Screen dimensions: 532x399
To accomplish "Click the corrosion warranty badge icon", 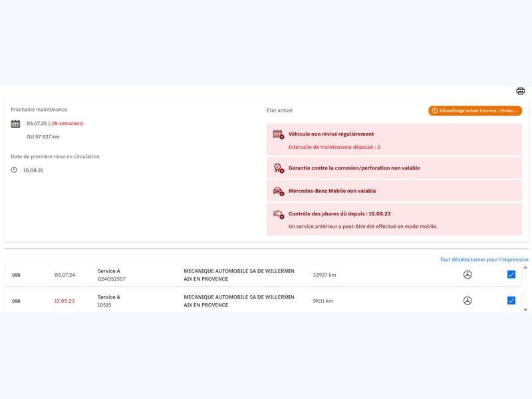I will tap(278, 168).
